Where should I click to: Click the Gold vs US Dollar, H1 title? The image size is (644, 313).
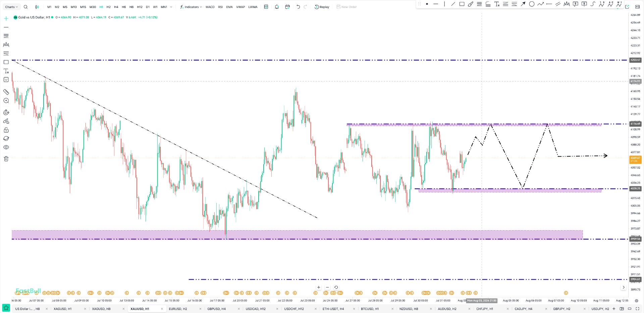[x=34, y=17]
